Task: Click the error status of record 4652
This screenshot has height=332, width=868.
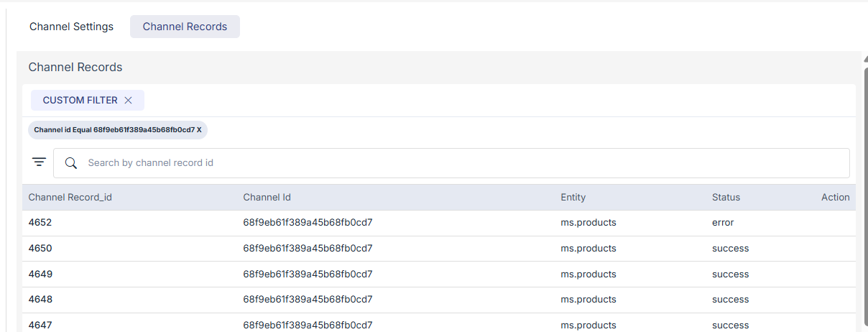Action: 723,223
